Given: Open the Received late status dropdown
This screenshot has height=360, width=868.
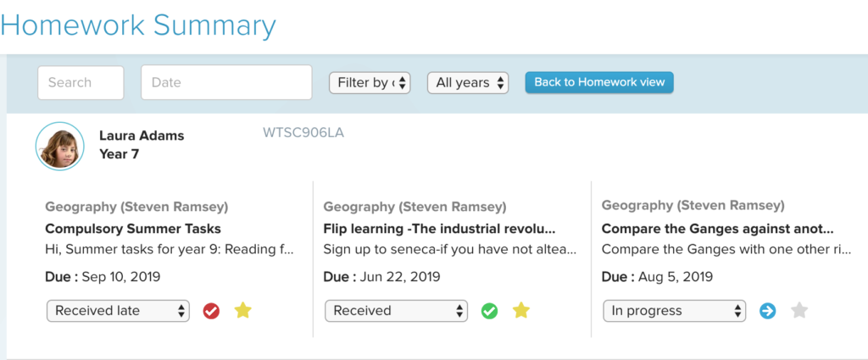Looking at the screenshot, I should pos(119,311).
